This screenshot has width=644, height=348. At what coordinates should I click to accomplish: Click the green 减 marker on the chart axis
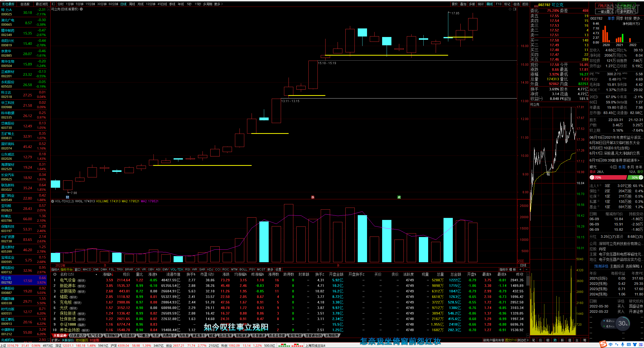399,197
